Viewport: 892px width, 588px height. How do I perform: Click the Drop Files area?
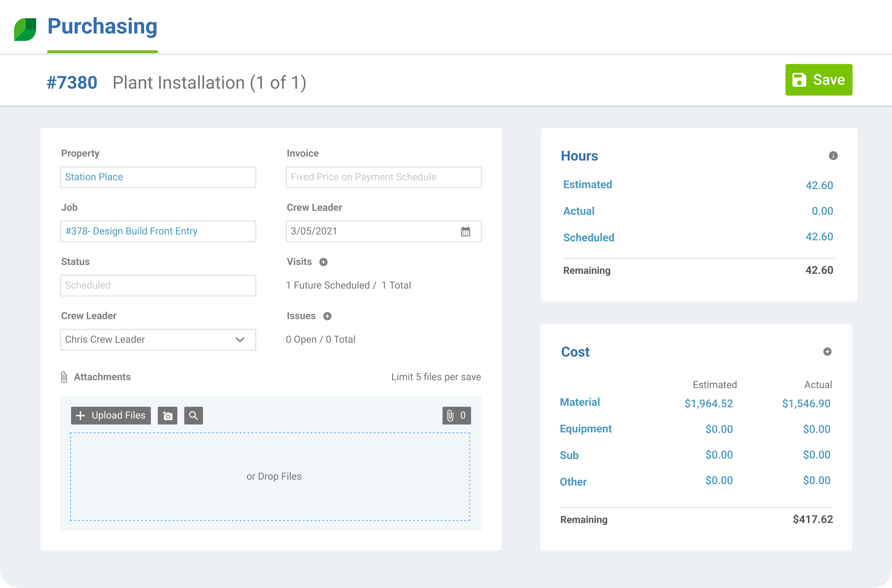[274, 476]
